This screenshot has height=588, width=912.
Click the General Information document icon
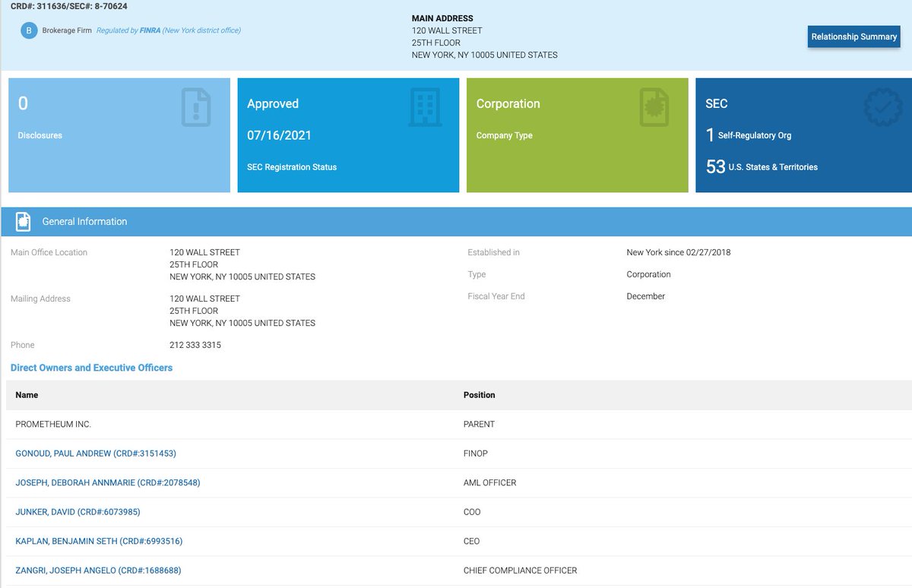pos(24,222)
